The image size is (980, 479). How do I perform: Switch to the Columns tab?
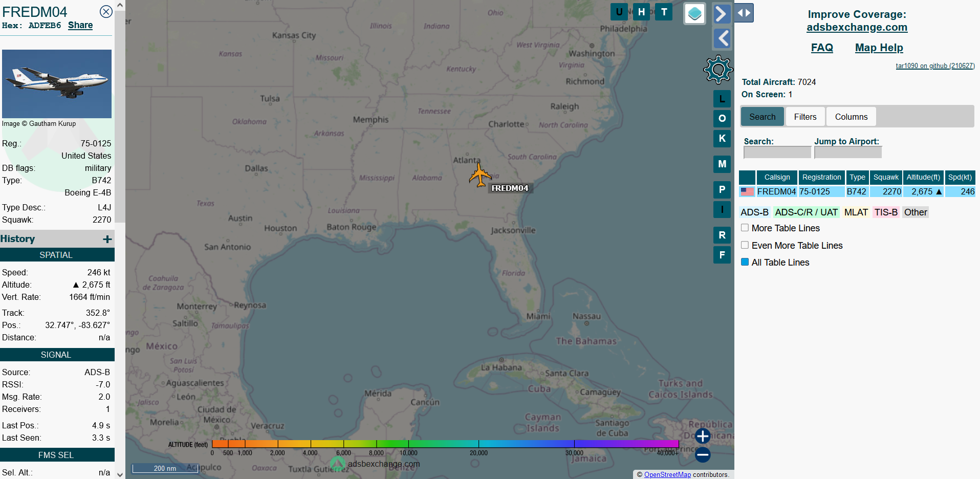[x=851, y=117]
